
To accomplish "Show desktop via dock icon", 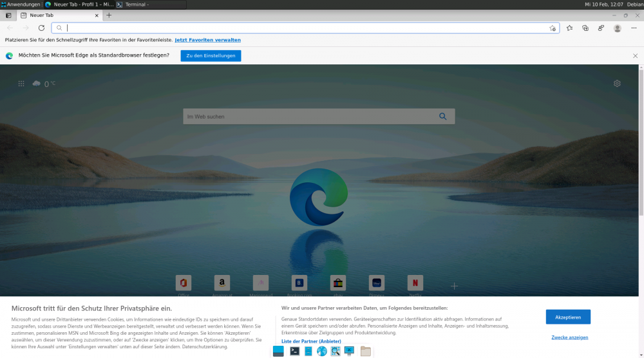I will [278, 351].
